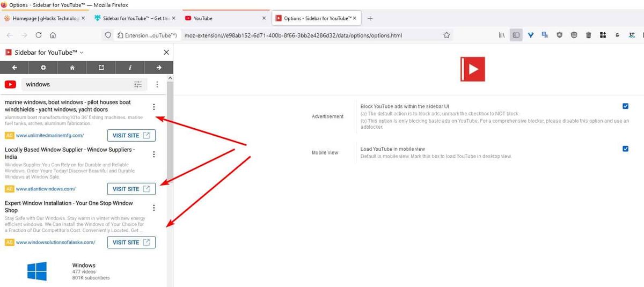Go forward using sidebar right arrow button
This screenshot has height=287, width=644.
[159, 68]
